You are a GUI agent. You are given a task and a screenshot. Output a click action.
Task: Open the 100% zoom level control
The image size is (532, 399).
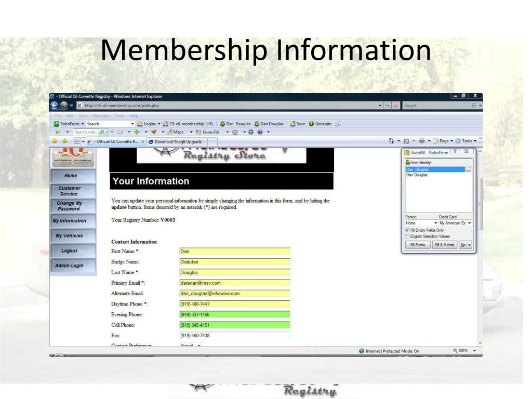click(464, 351)
